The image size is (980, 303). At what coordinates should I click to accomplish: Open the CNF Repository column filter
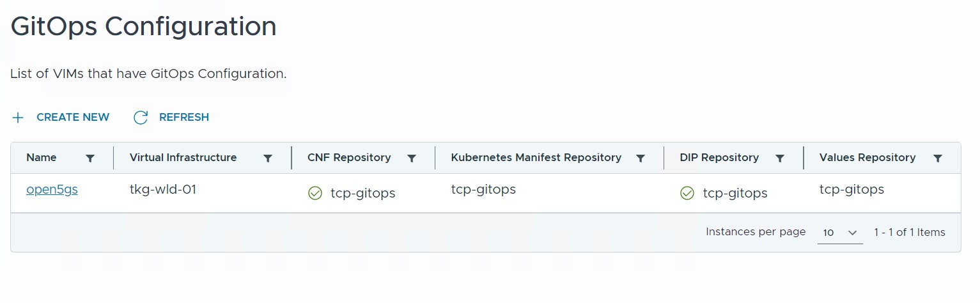pyautogui.click(x=412, y=159)
